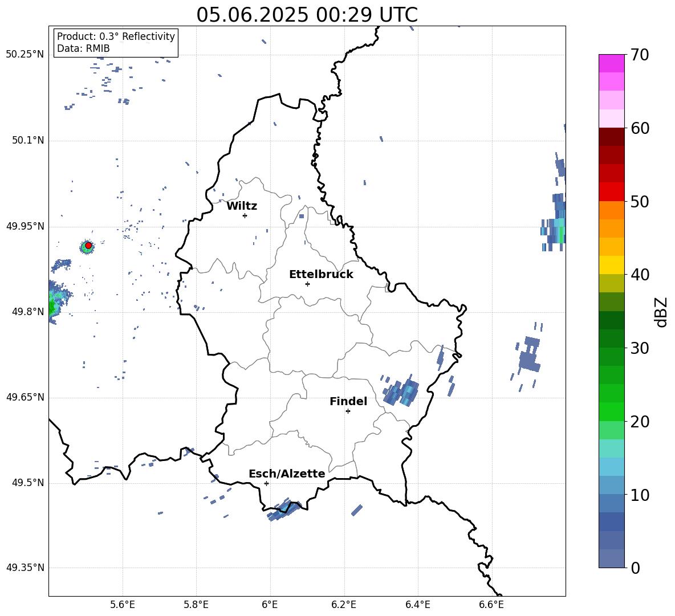
Task: Click the bright red colorbar segment above 50
Action: click(611, 192)
